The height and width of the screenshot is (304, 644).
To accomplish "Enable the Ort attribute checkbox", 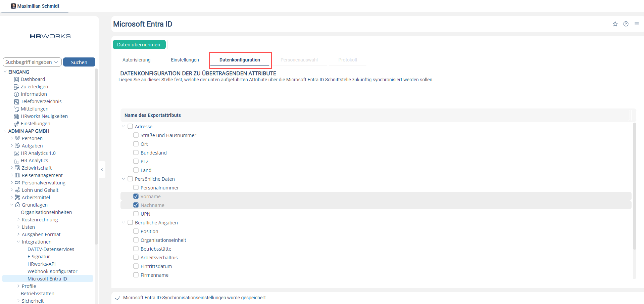I will (136, 144).
